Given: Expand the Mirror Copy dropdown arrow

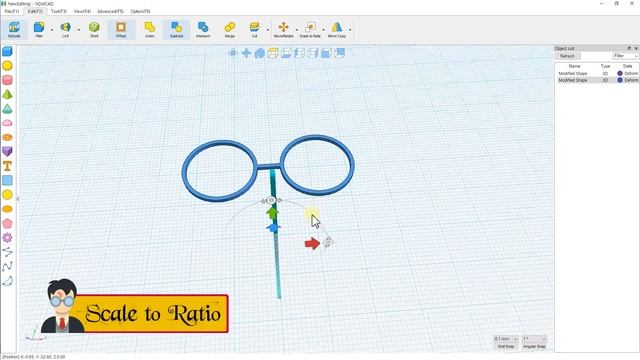Looking at the screenshot, I should point(350,30).
